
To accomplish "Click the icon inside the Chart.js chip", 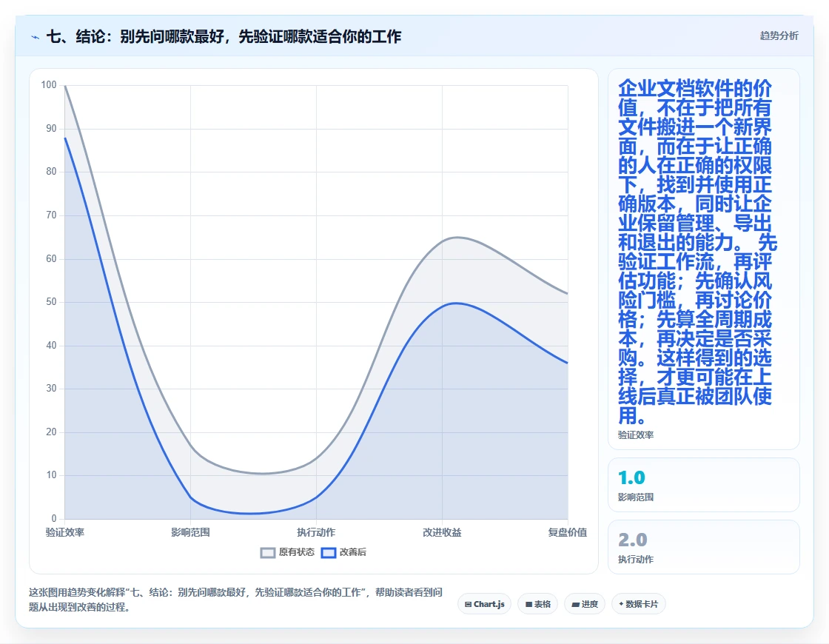I will [468, 604].
